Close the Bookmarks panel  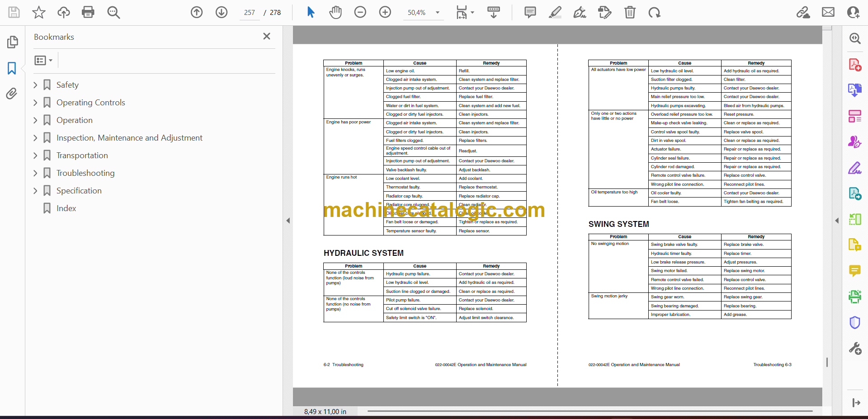click(267, 36)
